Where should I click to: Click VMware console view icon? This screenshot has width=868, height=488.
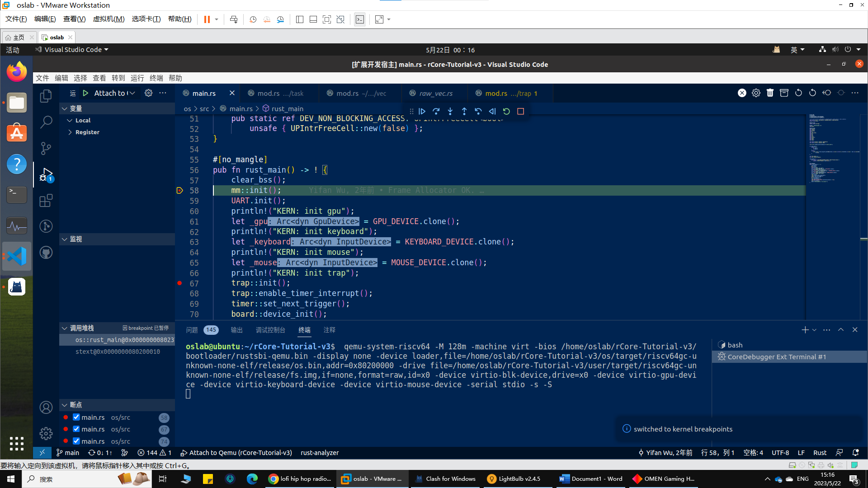(x=359, y=19)
